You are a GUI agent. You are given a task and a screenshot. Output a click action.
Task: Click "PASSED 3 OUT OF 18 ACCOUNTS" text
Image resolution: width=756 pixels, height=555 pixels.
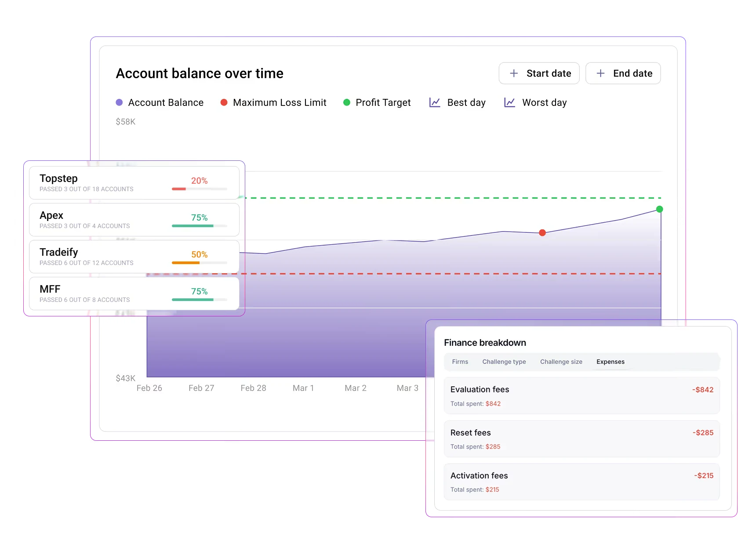[87, 189]
